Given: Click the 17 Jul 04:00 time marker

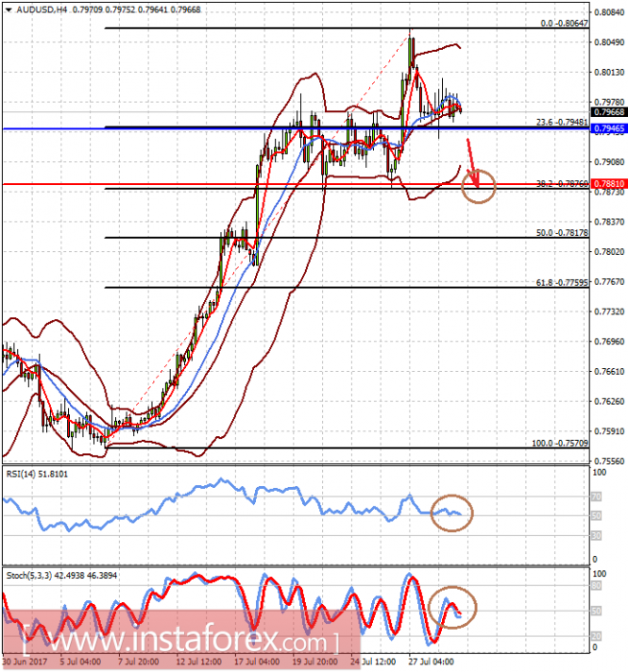Looking at the screenshot, I should (x=259, y=662).
